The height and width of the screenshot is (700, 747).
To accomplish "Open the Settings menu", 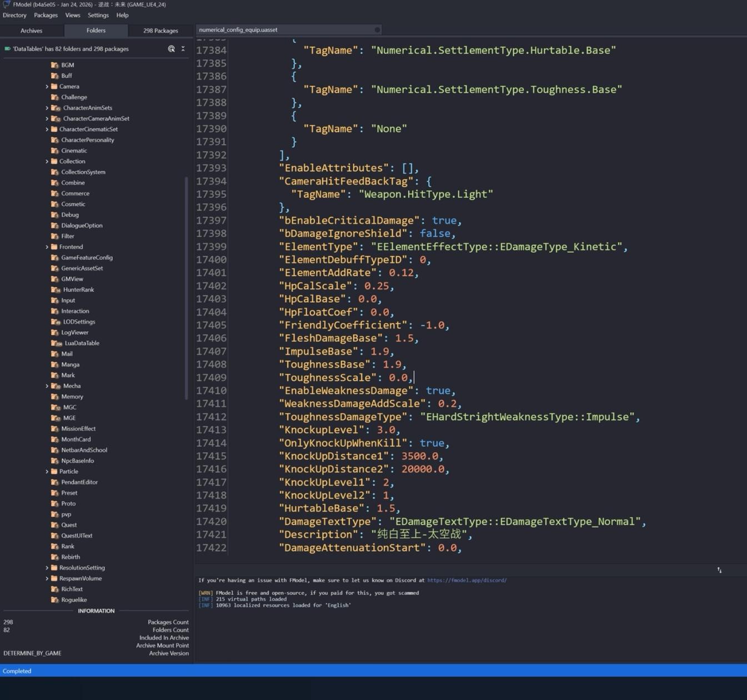I will point(98,16).
